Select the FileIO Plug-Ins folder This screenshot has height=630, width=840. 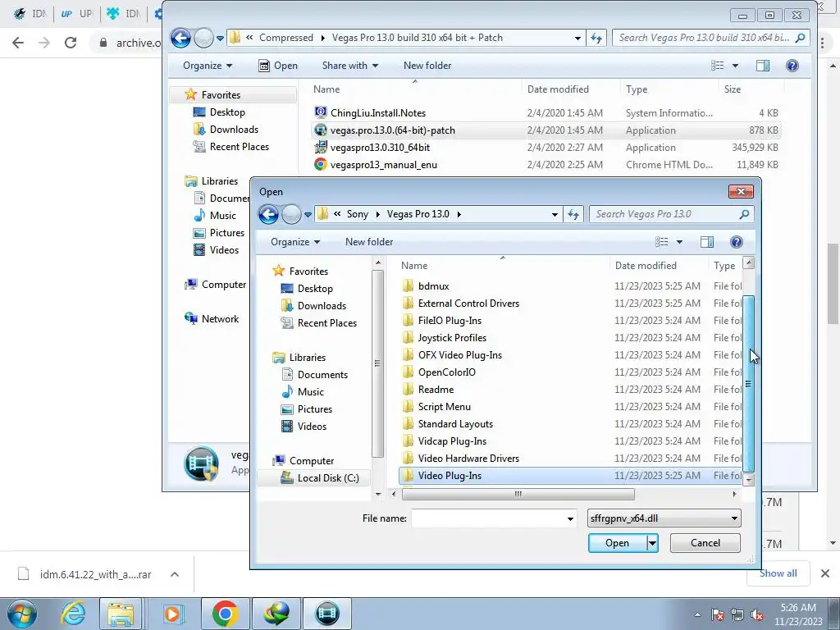tap(450, 321)
